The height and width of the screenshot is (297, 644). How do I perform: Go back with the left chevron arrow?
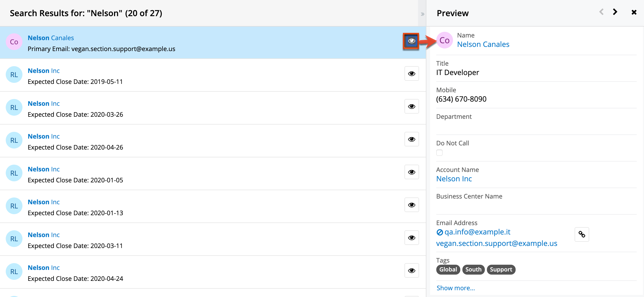(601, 12)
